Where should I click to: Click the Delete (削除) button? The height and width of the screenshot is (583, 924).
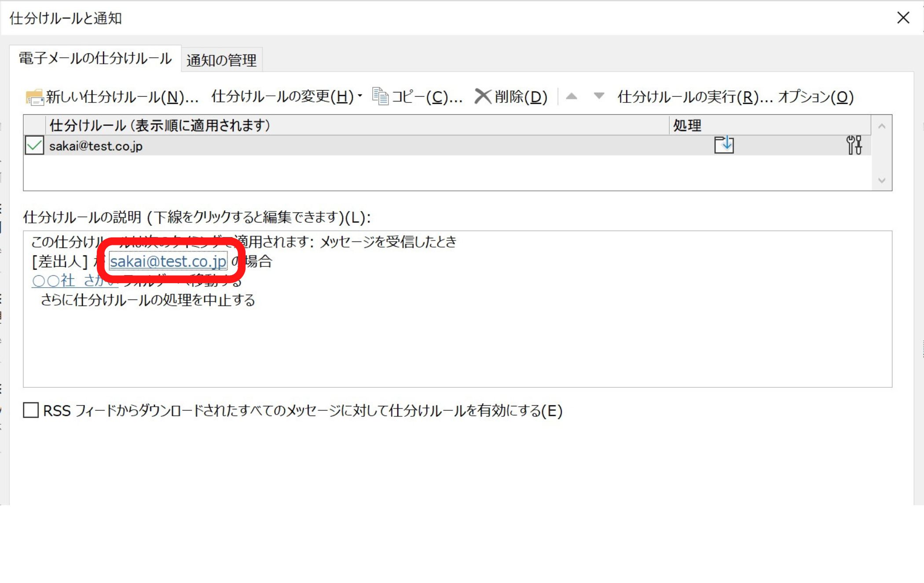click(x=511, y=97)
